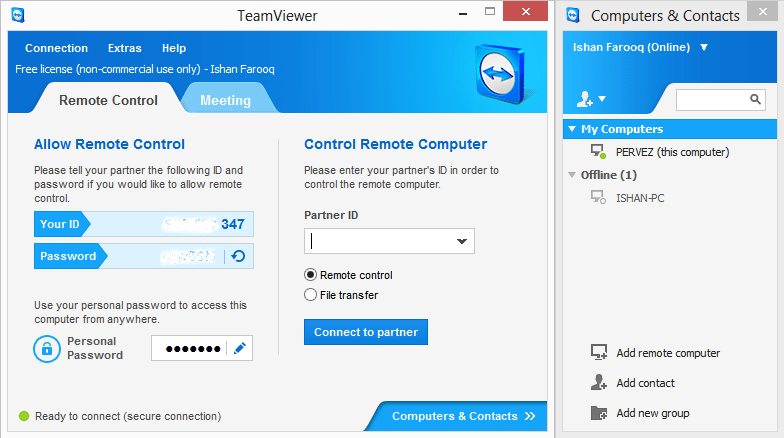Click the add contact person icon in the toolbar
This screenshot has width=784, height=438.
click(x=584, y=99)
